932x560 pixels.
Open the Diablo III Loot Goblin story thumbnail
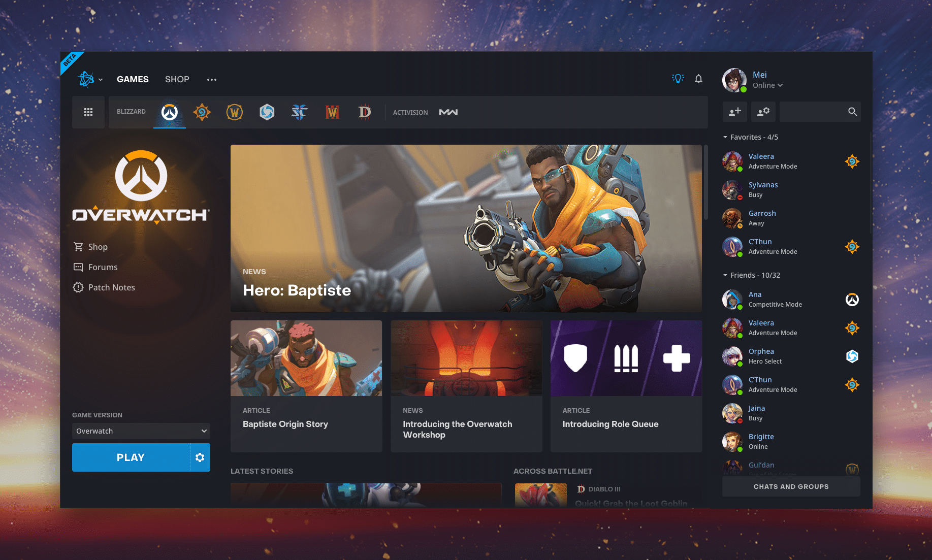[x=541, y=495]
